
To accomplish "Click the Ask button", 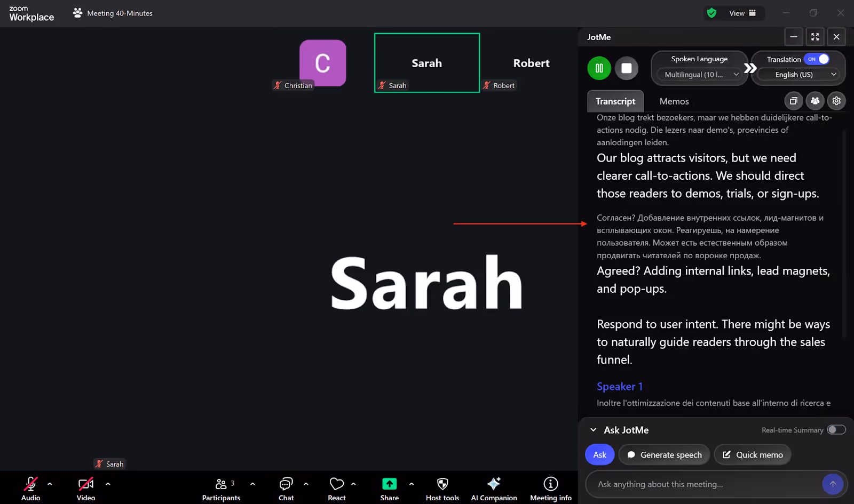I will coord(600,454).
